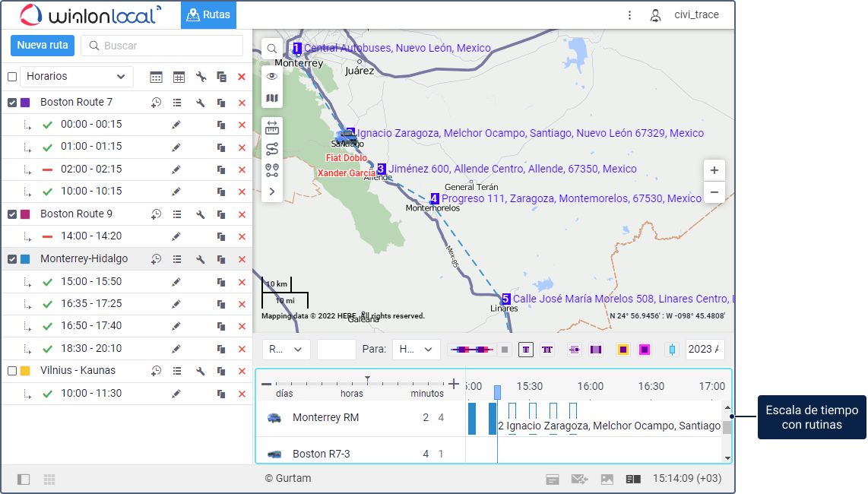The image size is (868, 494).
Task: Increase timeline scale with plus
Action: pos(453,384)
